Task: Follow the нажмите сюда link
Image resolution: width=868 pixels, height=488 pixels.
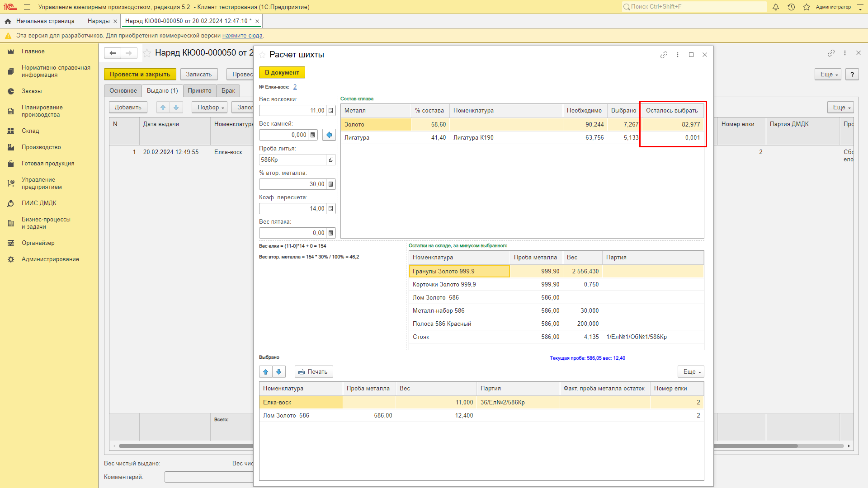Action: click(242, 36)
